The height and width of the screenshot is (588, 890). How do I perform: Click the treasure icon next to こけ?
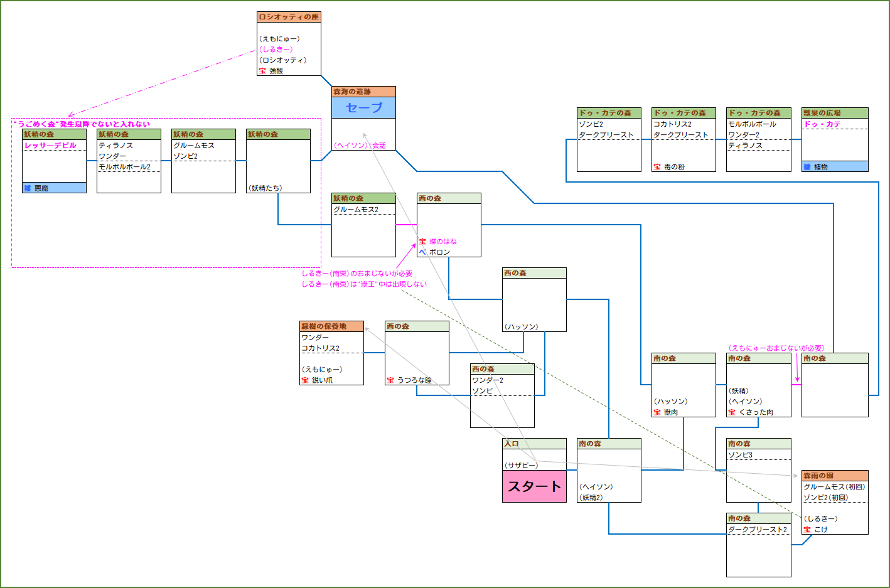point(807,530)
